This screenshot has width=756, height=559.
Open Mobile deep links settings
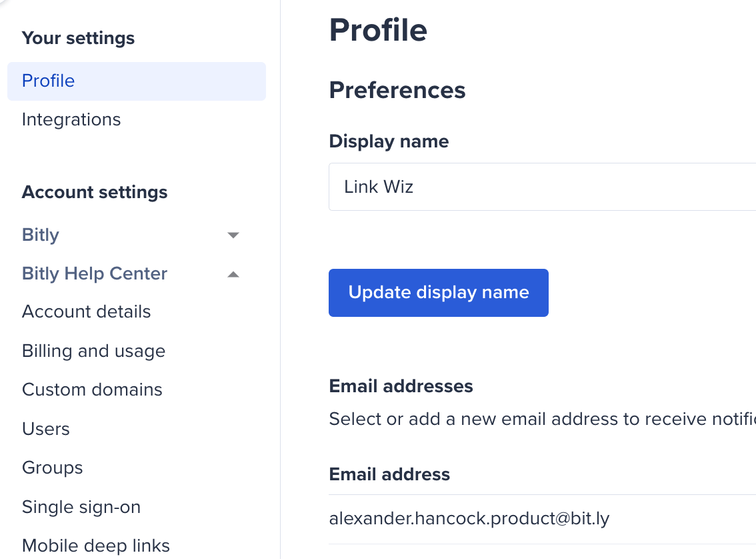coord(96,545)
